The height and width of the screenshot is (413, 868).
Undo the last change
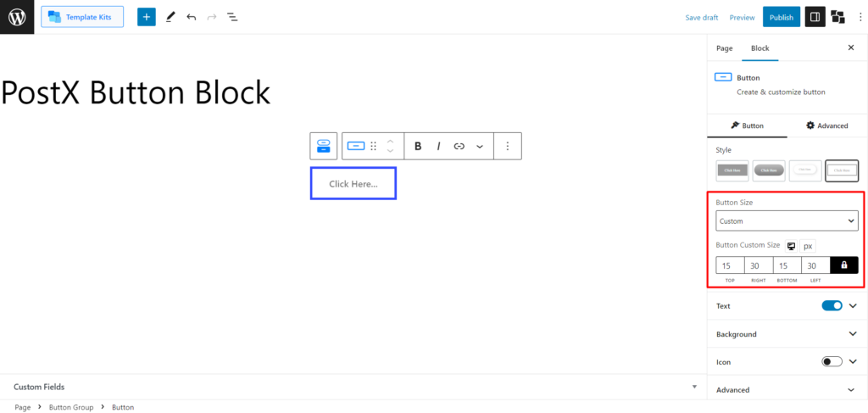192,17
